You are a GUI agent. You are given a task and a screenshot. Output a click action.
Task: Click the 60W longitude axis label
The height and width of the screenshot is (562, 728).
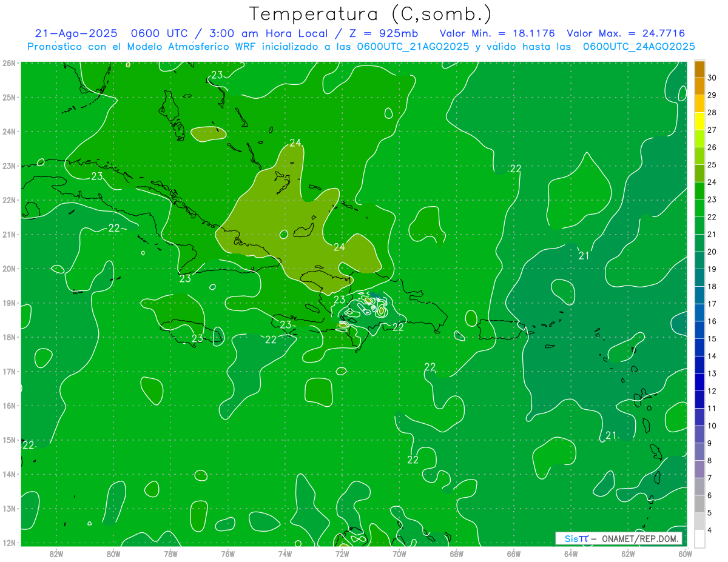click(x=686, y=554)
